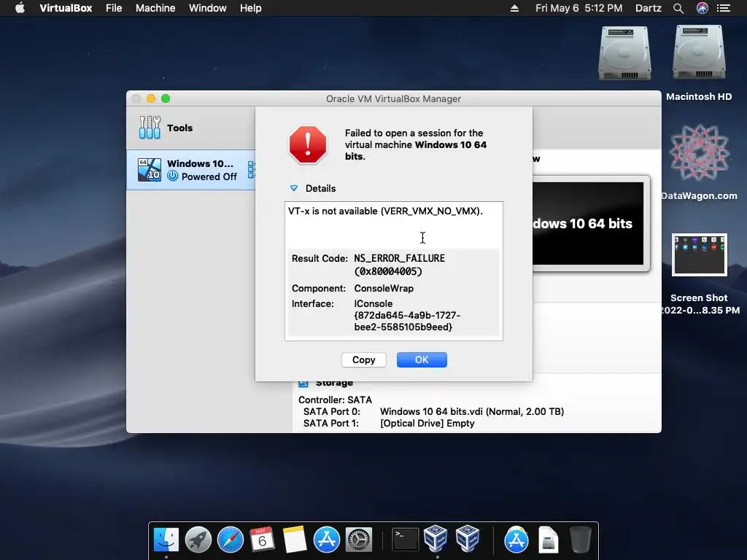Open the App Store beside Notes in Dock
The image size is (747, 560).
coord(326,540)
